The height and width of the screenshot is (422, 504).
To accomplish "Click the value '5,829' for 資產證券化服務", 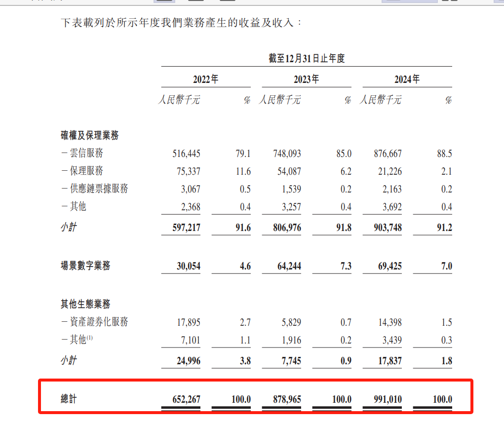I will (292, 322).
